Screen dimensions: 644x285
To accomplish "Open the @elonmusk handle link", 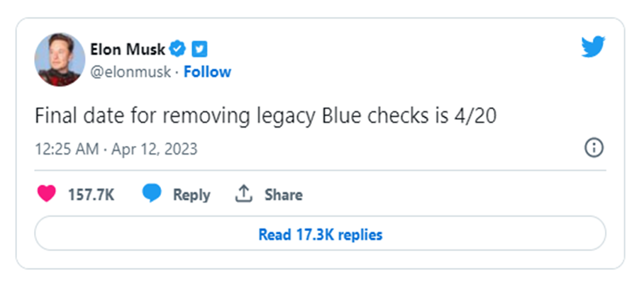I will (x=133, y=72).
